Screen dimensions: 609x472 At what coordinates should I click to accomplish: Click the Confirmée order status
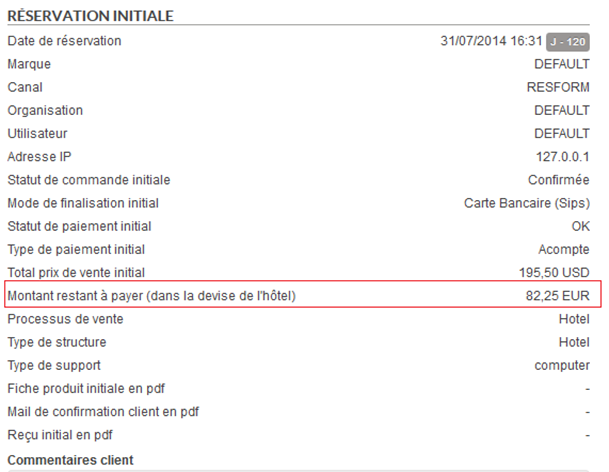[x=558, y=180]
